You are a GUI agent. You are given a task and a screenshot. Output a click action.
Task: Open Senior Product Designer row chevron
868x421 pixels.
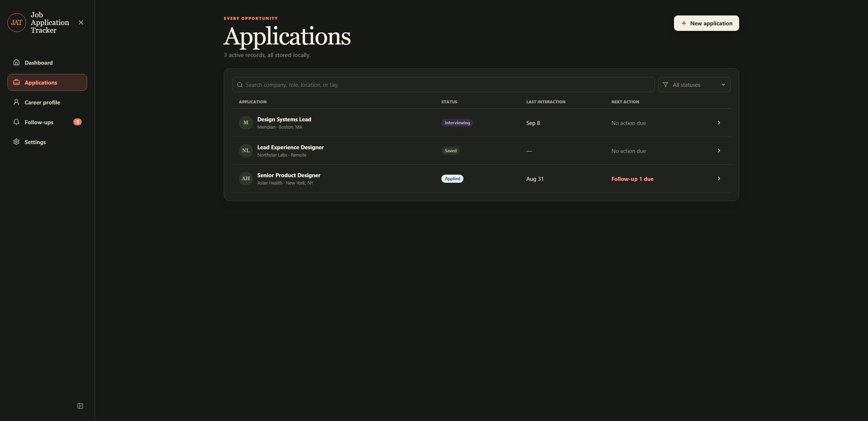click(719, 178)
